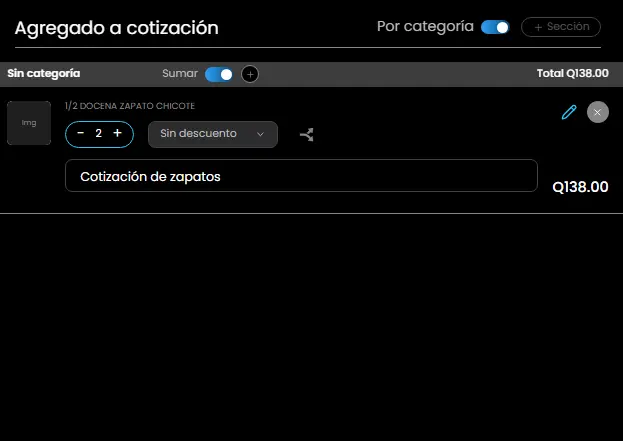The width and height of the screenshot is (623, 441).
Task: Edit item with the blue pencil icon
Action: pos(569,112)
